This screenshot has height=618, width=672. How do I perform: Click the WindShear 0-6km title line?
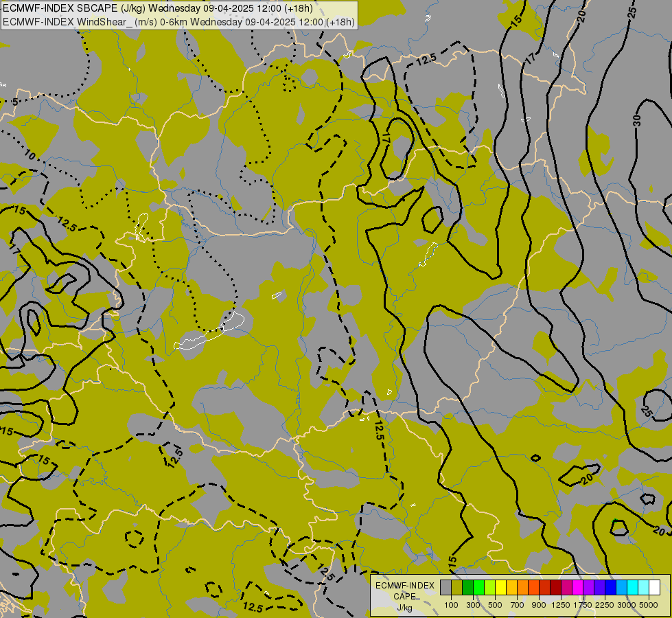178,22
